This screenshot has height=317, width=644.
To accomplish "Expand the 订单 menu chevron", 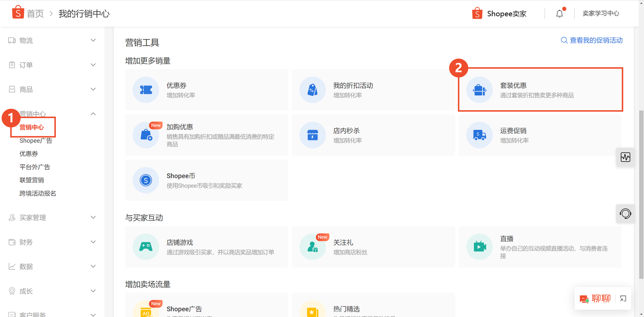I will [x=93, y=65].
